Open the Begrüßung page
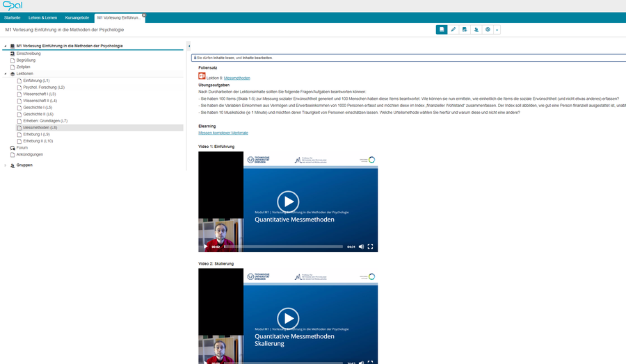 (x=26, y=60)
